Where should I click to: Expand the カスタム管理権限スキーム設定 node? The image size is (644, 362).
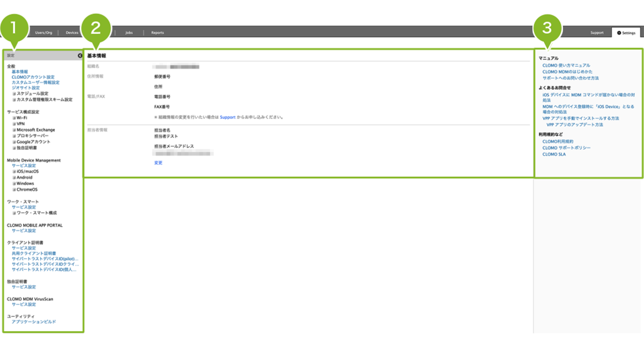[x=14, y=100]
